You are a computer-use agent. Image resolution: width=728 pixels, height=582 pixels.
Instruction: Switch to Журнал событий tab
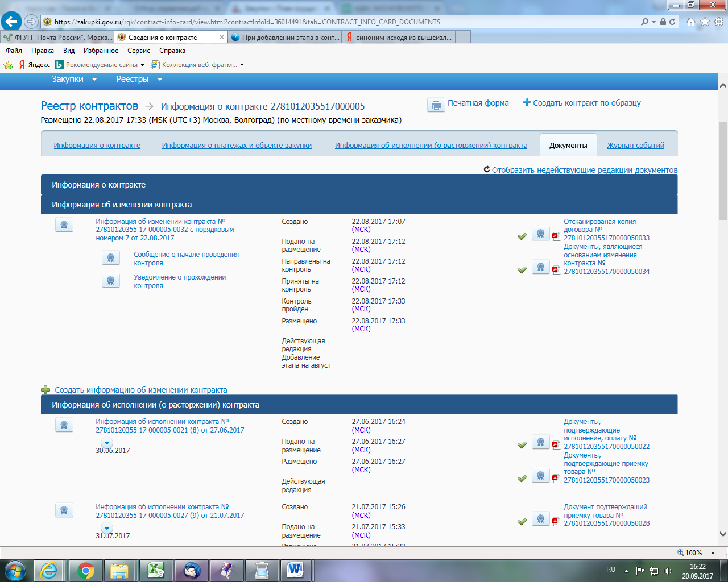pyautogui.click(x=635, y=145)
